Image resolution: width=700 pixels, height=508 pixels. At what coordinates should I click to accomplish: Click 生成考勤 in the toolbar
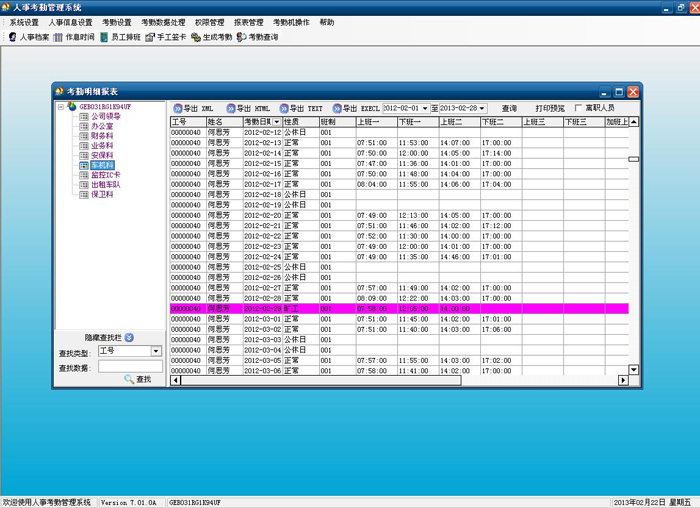tap(211, 37)
